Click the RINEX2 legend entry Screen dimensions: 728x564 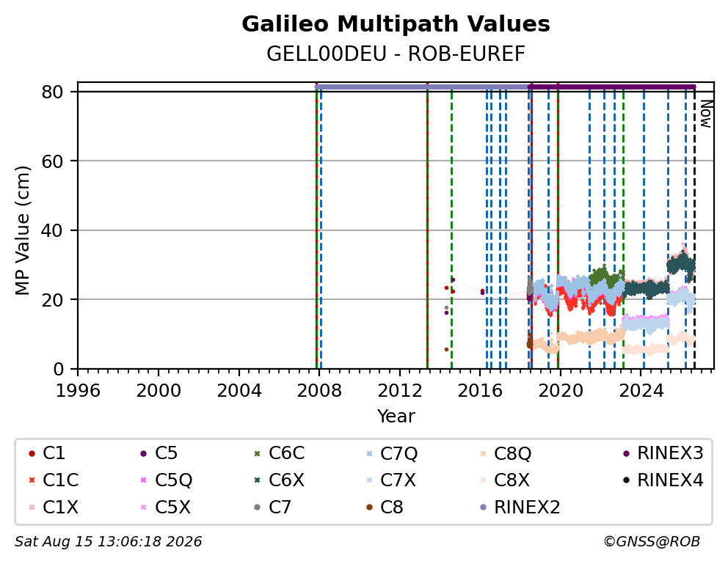520,508
